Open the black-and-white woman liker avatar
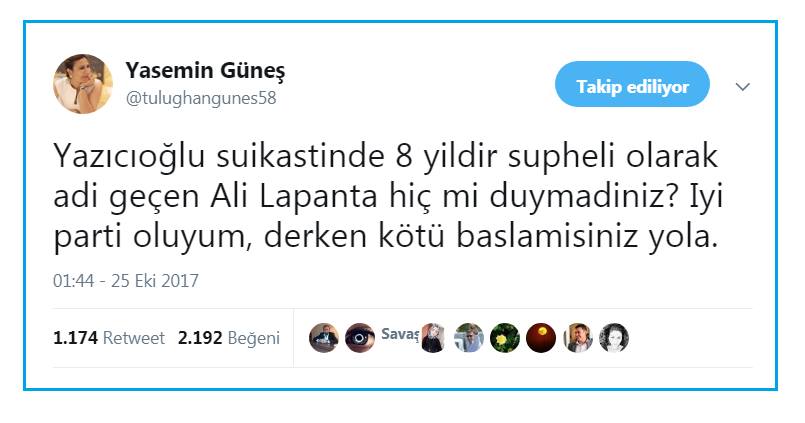Image resolution: width=805 pixels, height=423 pixels. tap(614, 338)
